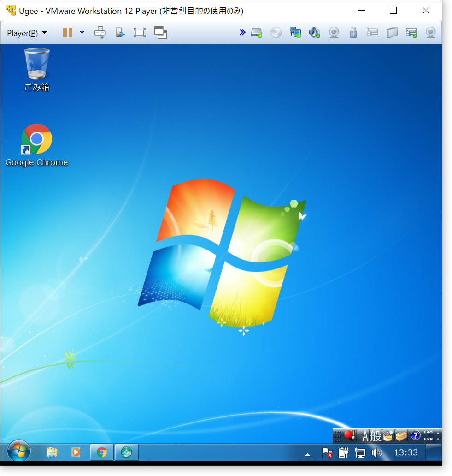
Task: Open the network tray icon
Action: pyautogui.click(x=360, y=452)
